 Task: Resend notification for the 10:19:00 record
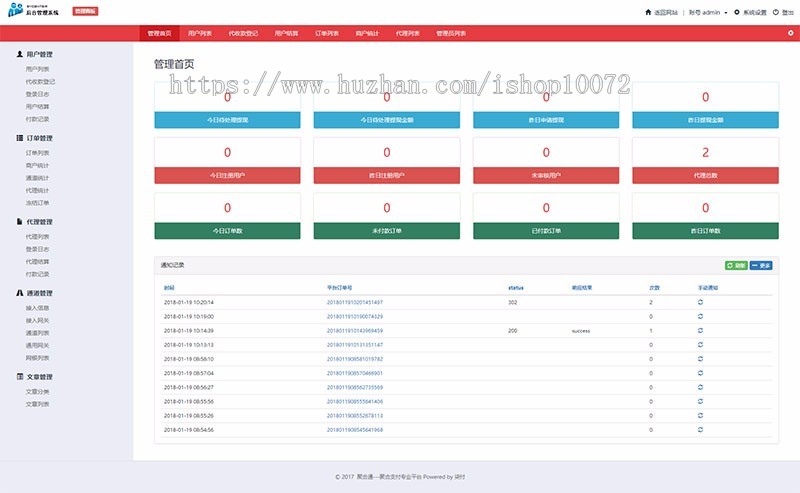[701, 316]
